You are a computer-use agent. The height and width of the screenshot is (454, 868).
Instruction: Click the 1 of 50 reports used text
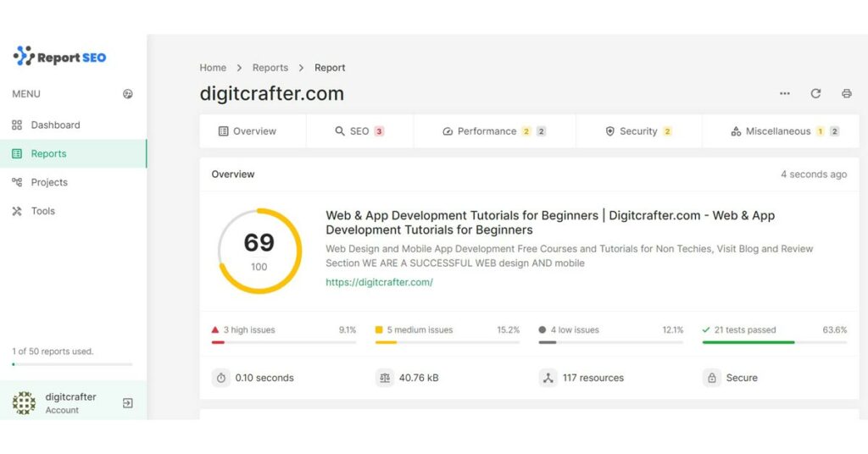pyautogui.click(x=53, y=352)
